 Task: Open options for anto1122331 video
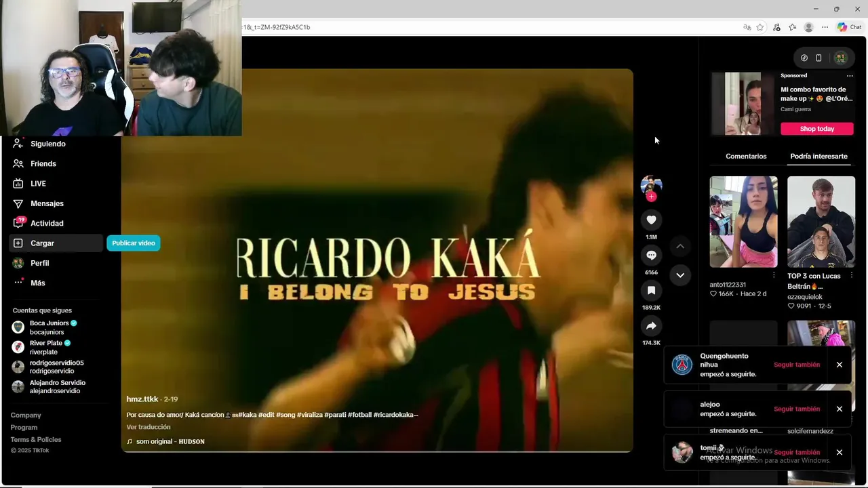(x=774, y=276)
